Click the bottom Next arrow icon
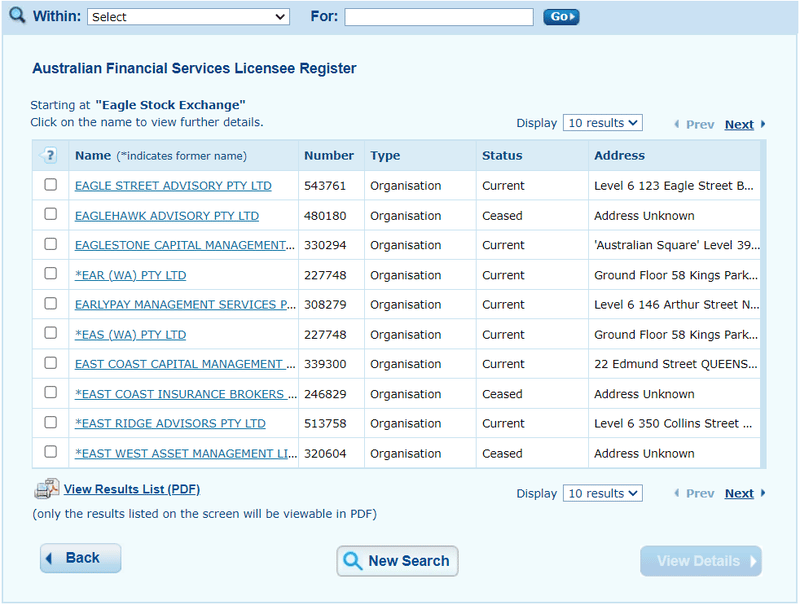This screenshot has height=605, width=800. 763,493
